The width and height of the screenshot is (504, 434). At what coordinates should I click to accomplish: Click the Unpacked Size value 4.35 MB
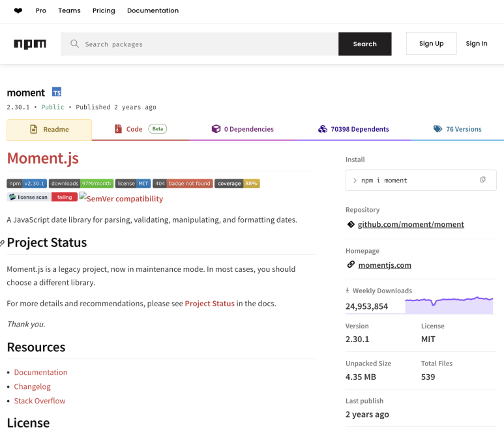point(361,377)
